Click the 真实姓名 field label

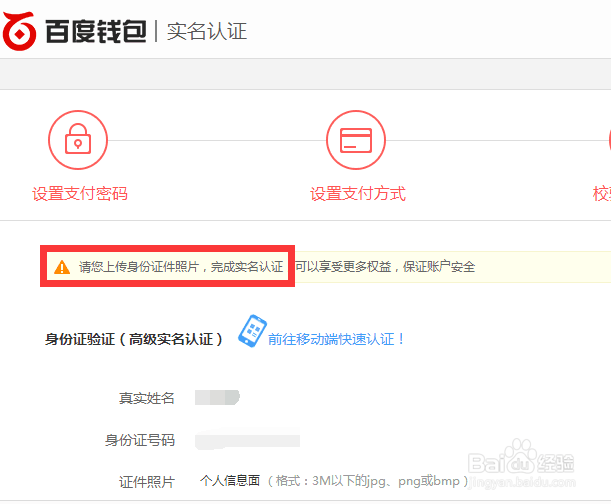click(x=147, y=398)
